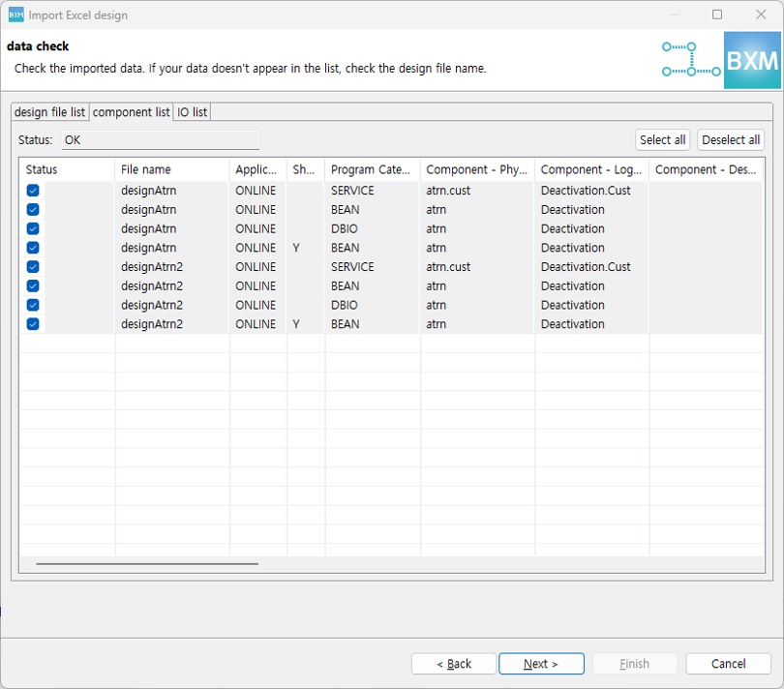Click the BXM title bar app icon

tap(15, 15)
